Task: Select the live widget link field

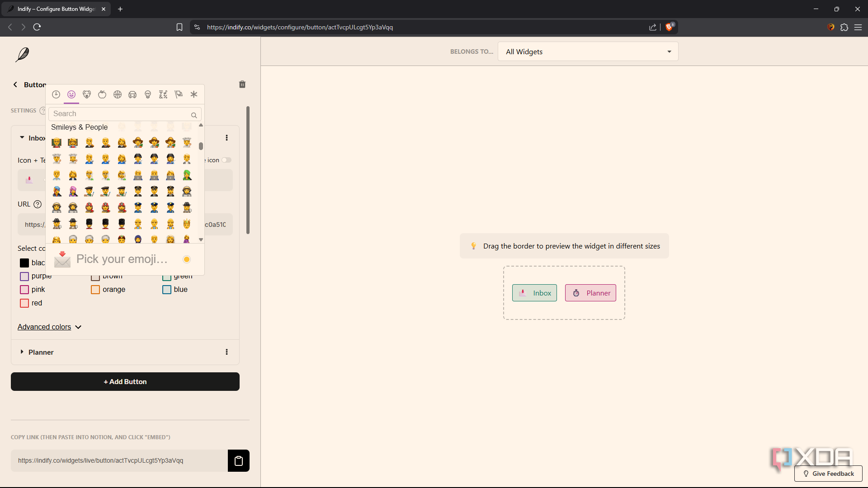Action: [119, 461]
